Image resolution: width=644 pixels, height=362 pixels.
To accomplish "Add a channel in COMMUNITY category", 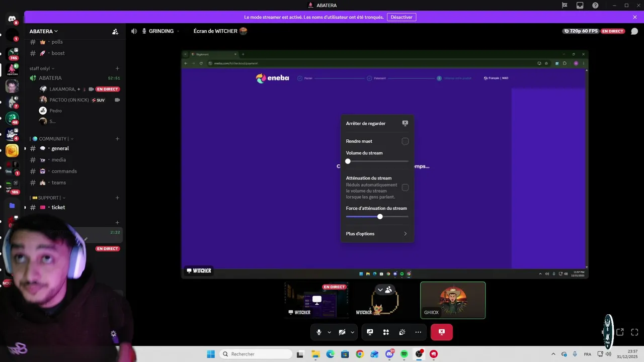I will (117, 139).
